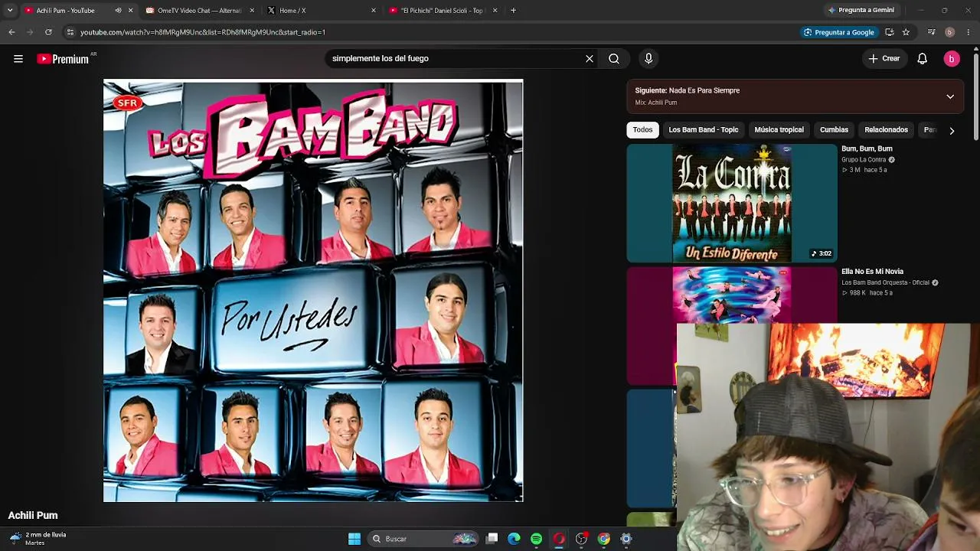The width and height of the screenshot is (980, 551).
Task: Filter by Cumbias chip
Action: tap(835, 130)
